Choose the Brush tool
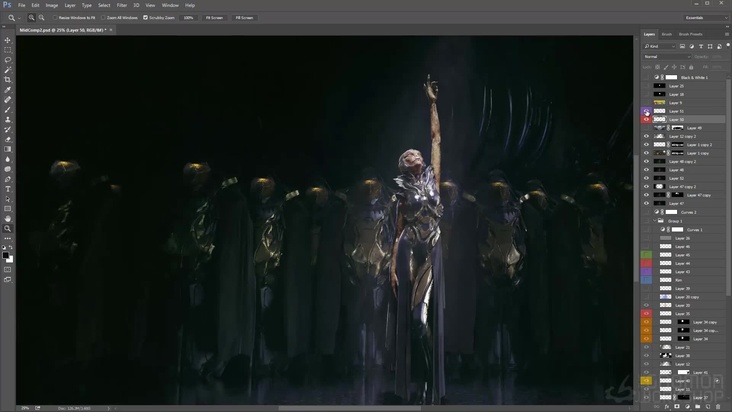The height and width of the screenshot is (412, 732). (x=8, y=110)
